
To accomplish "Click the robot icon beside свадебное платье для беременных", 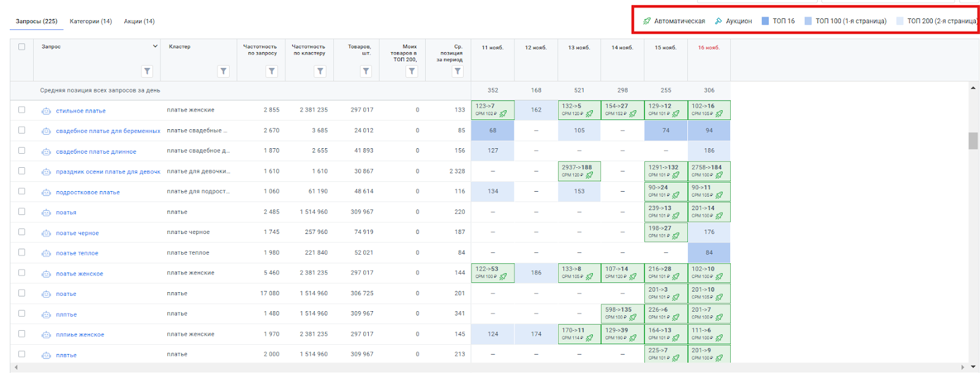I will coord(46,131).
